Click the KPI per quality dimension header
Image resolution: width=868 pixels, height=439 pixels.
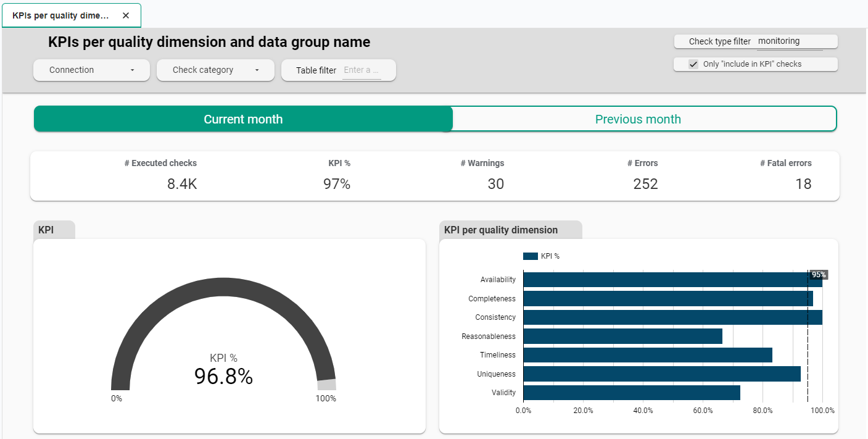point(501,229)
